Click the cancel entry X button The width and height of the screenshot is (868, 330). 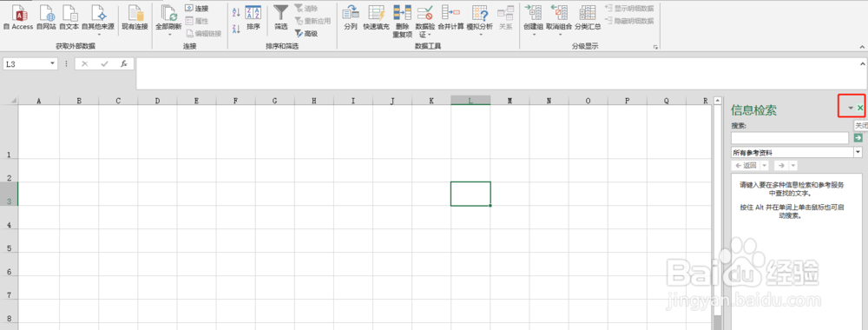pos(85,64)
